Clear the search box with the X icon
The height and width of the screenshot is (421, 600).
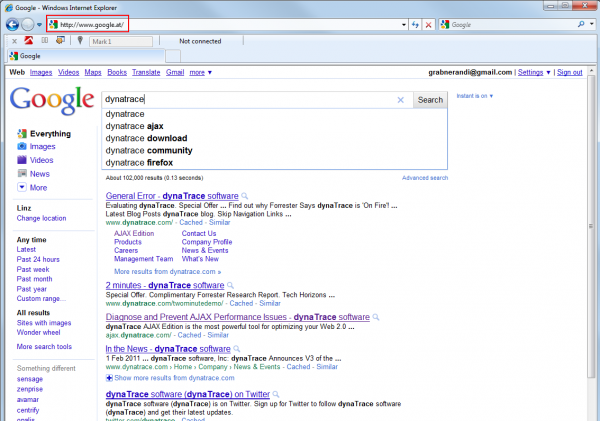pos(401,100)
